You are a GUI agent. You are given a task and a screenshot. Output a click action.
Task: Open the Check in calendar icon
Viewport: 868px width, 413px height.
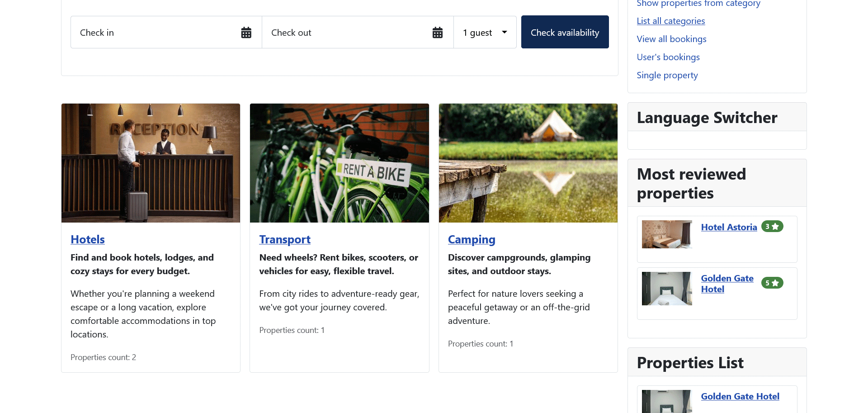pyautogui.click(x=246, y=33)
